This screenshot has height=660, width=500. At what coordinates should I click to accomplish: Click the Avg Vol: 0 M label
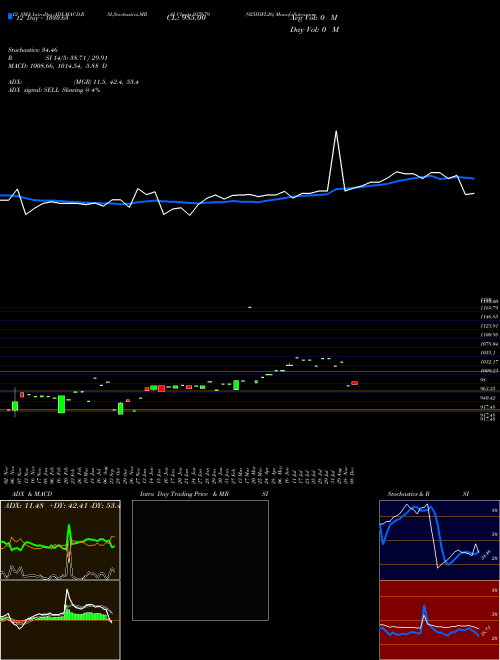point(314,18)
